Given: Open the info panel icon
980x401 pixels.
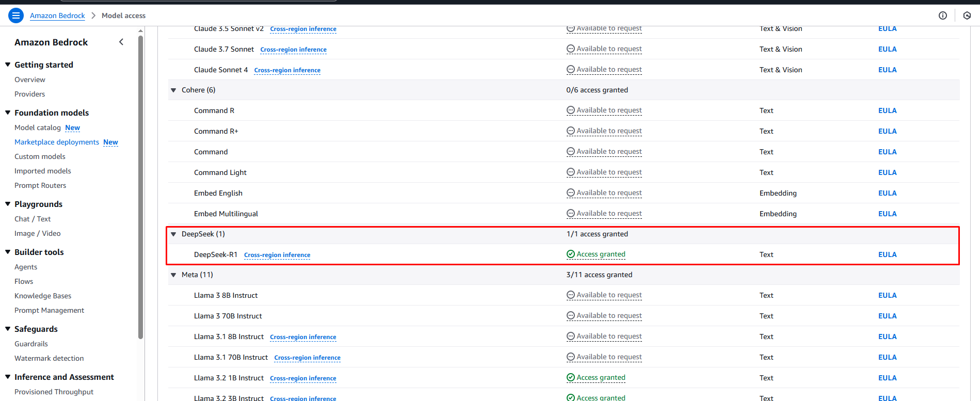Looking at the screenshot, I should click(x=943, y=15).
